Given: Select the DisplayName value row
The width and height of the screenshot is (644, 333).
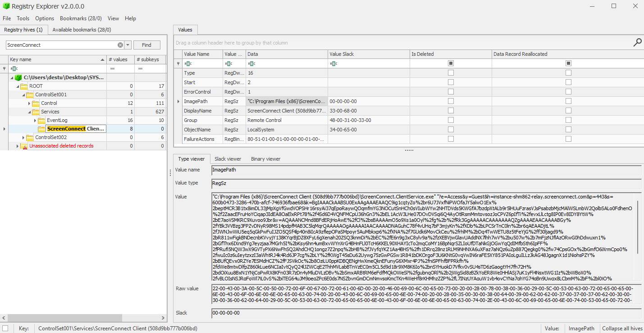Looking at the screenshot, I should [x=408, y=111].
